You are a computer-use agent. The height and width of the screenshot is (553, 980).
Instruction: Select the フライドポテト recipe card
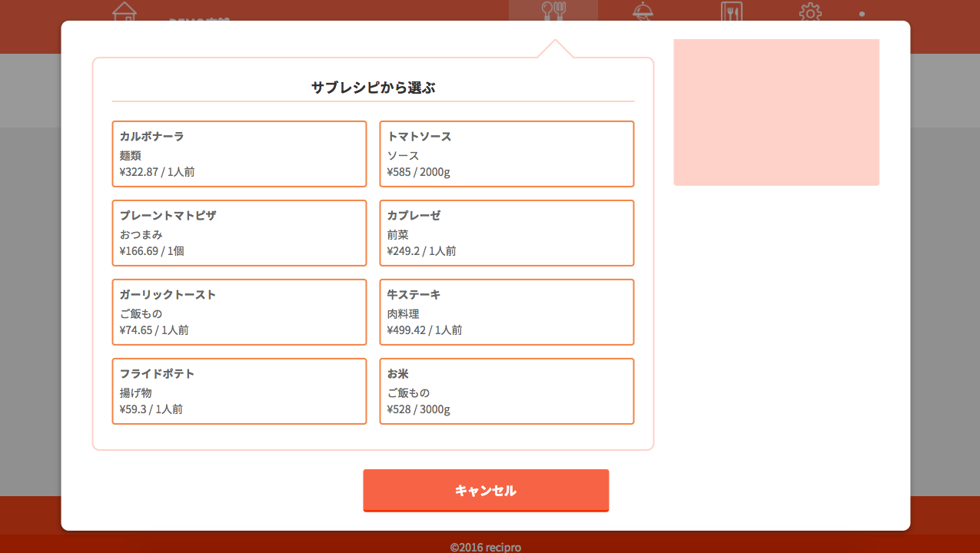point(239,391)
